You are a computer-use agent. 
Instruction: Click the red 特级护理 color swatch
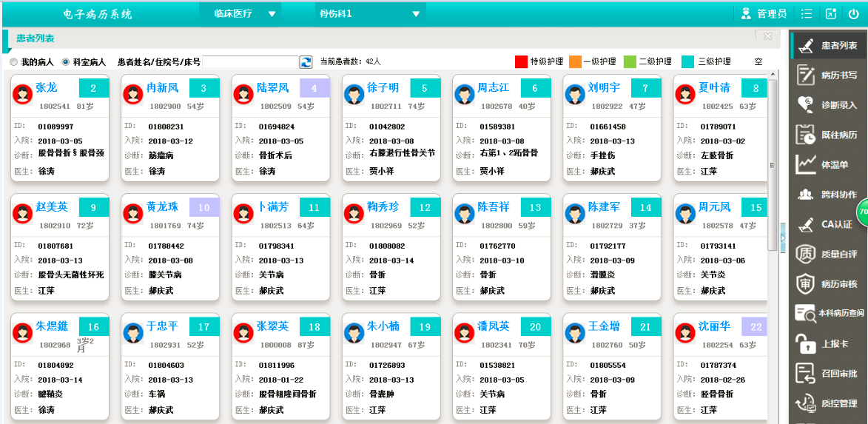tap(521, 62)
